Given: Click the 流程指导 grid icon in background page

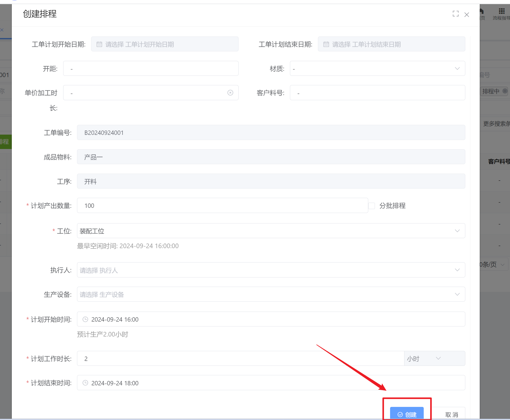Looking at the screenshot, I should pos(502,11).
